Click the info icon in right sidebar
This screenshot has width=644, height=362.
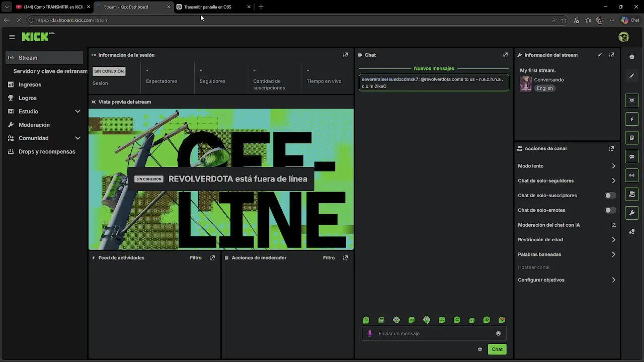point(632,57)
